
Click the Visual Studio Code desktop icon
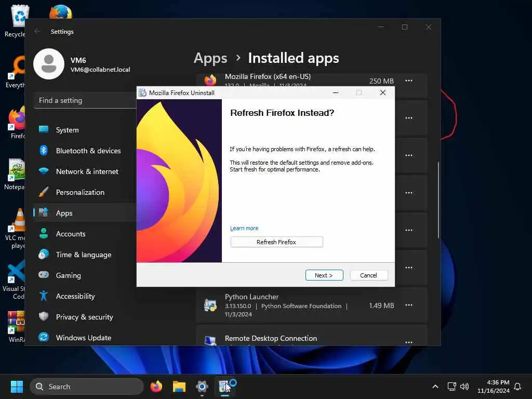click(15, 280)
